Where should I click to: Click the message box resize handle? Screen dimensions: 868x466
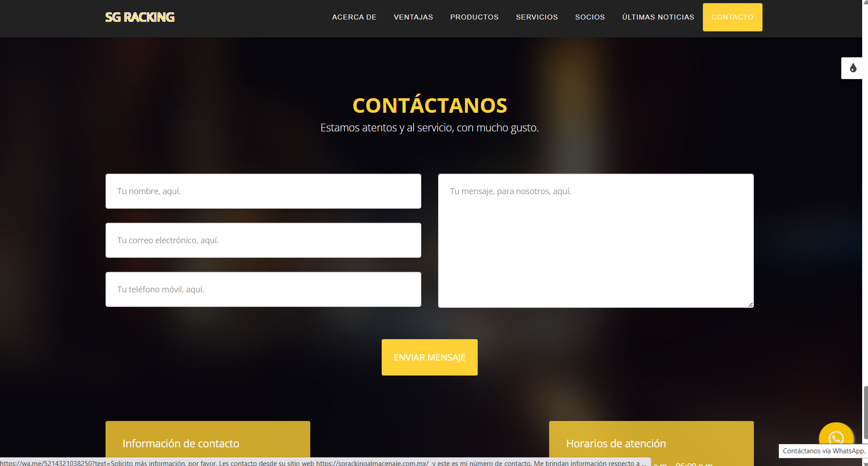click(x=750, y=305)
